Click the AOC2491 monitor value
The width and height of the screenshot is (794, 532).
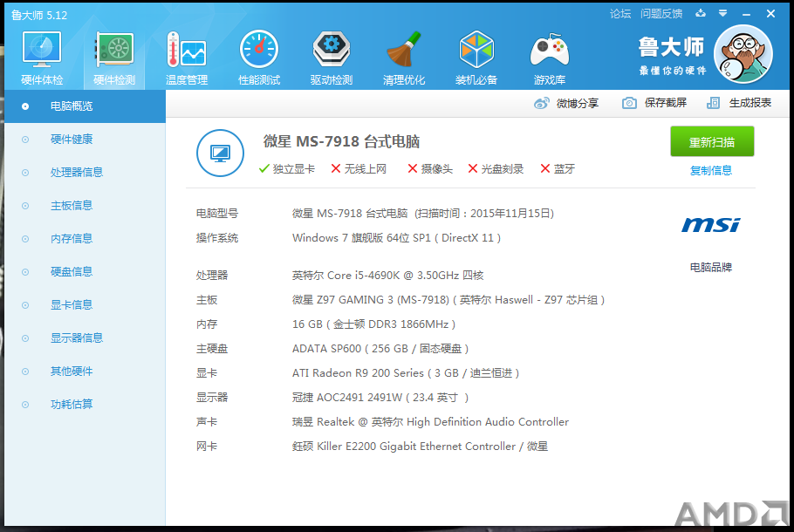click(380, 398)
